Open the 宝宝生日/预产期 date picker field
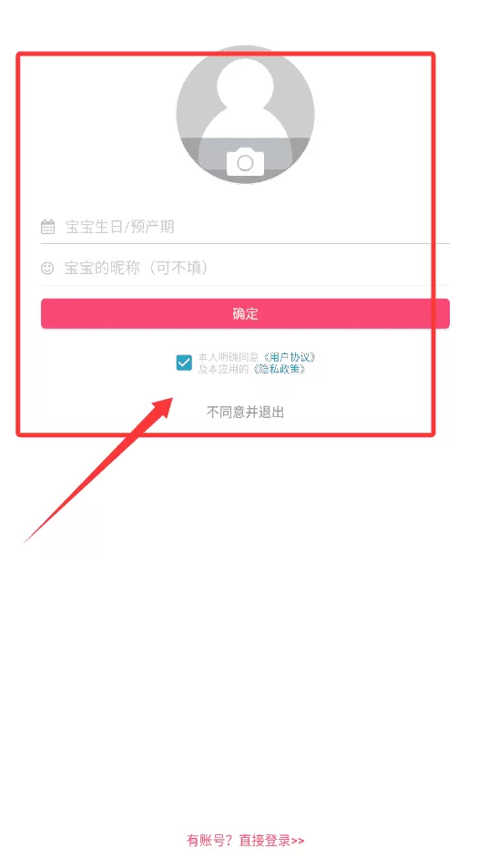Viewport: 479px width, 868px height. coord(245,227)
